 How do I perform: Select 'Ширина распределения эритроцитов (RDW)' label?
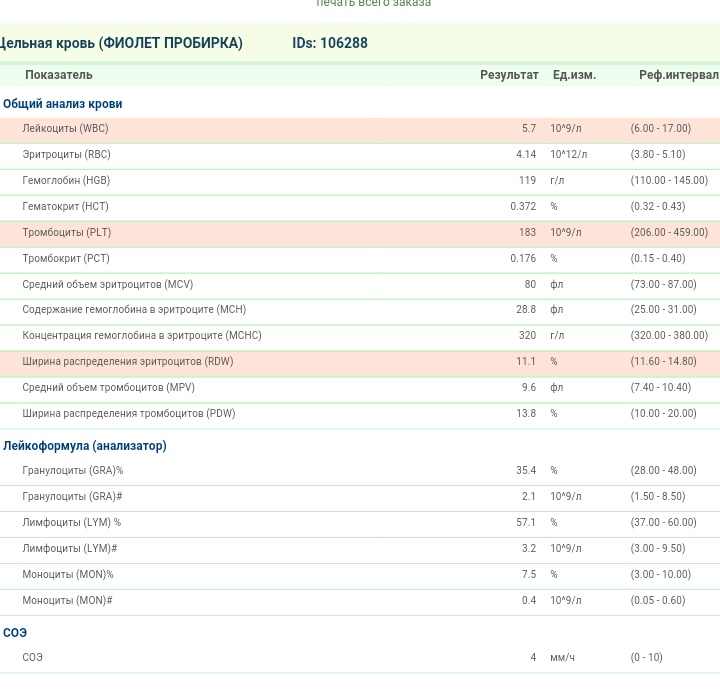(x=128, y=361)
